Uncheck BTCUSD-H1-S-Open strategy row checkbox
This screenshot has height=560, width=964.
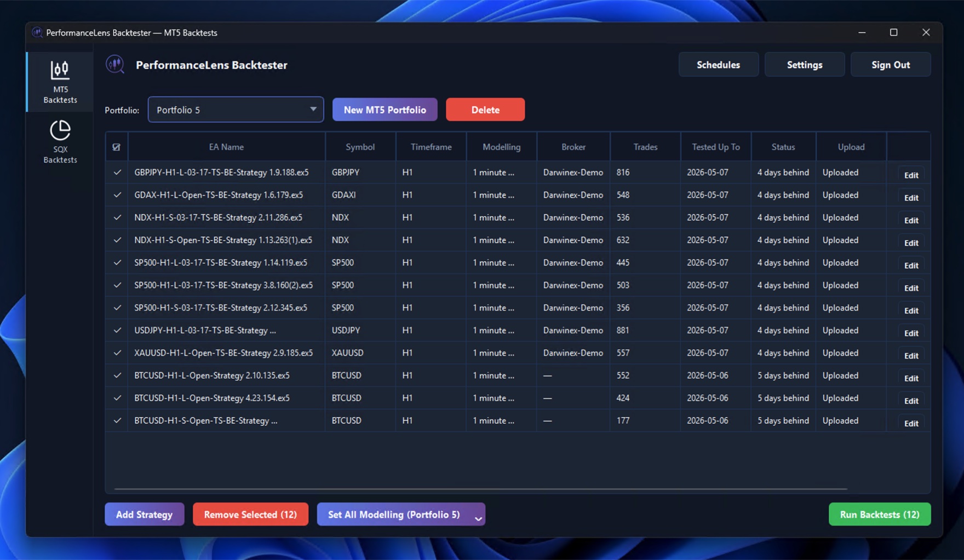117,420
